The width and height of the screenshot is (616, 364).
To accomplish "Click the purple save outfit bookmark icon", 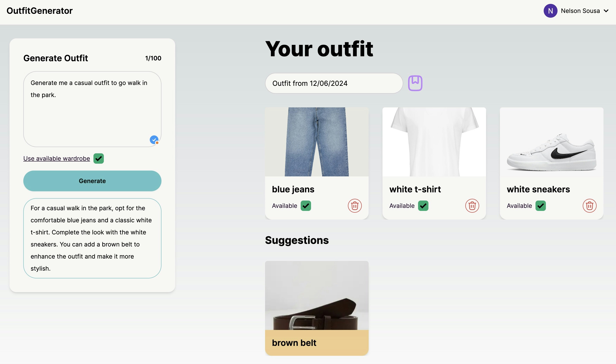I will click(x=415, y=83).
